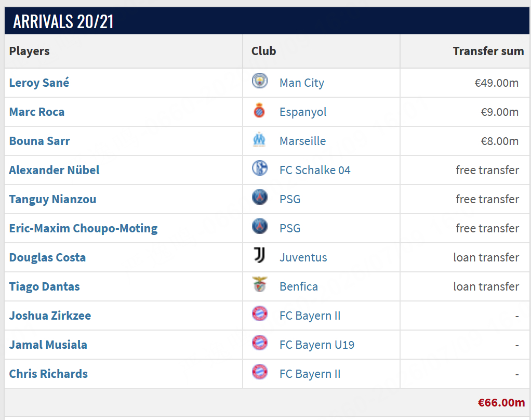Click the Transfer sum column header
Viewport: 531px width, 420px height.
[488, 51]
